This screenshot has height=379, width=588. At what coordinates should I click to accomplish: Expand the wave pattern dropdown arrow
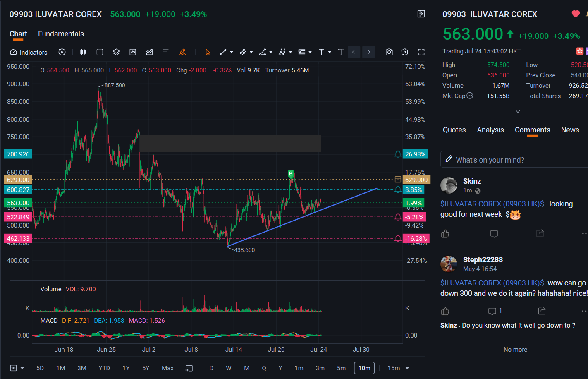click(290, 52)
